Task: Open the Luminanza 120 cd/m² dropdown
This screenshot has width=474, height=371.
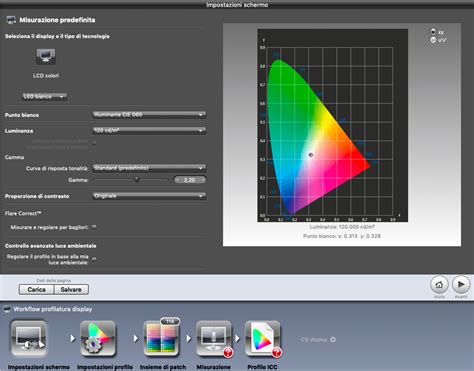Action: (149, 130)
